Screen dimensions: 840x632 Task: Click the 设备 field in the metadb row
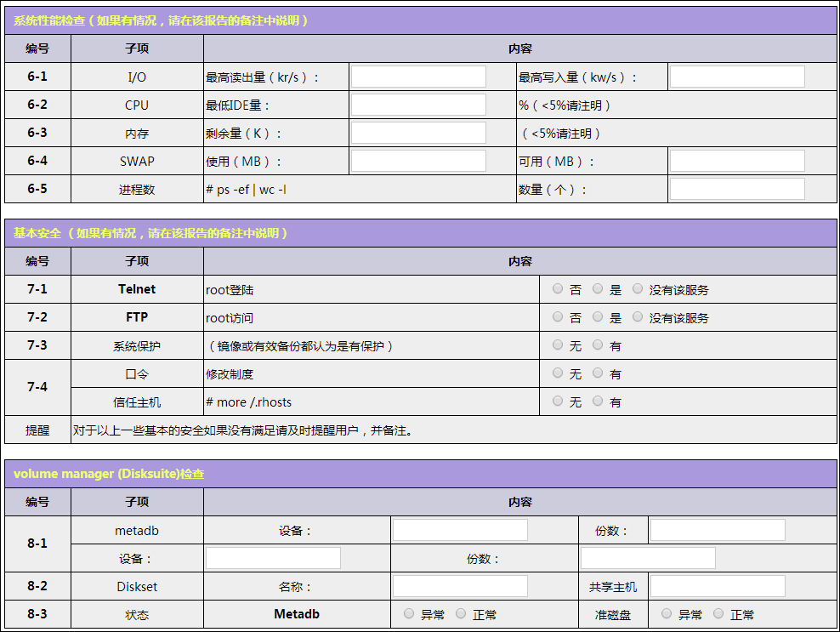(460, 530)
